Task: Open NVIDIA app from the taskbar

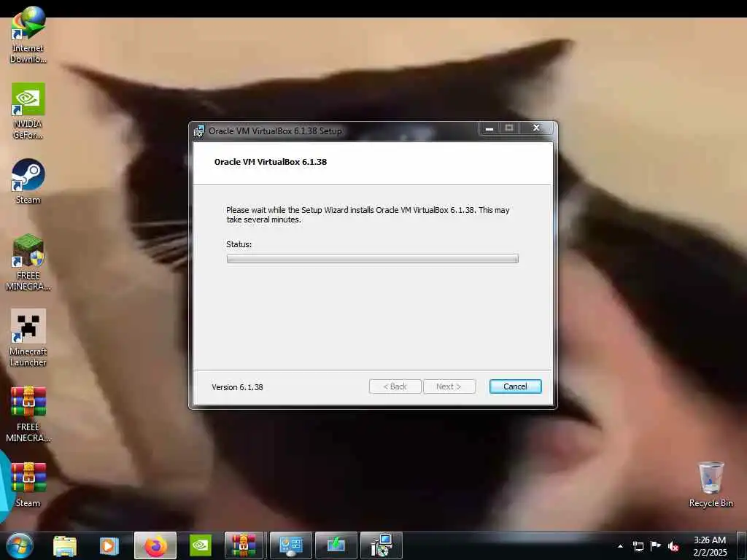Action: (201, 545)
